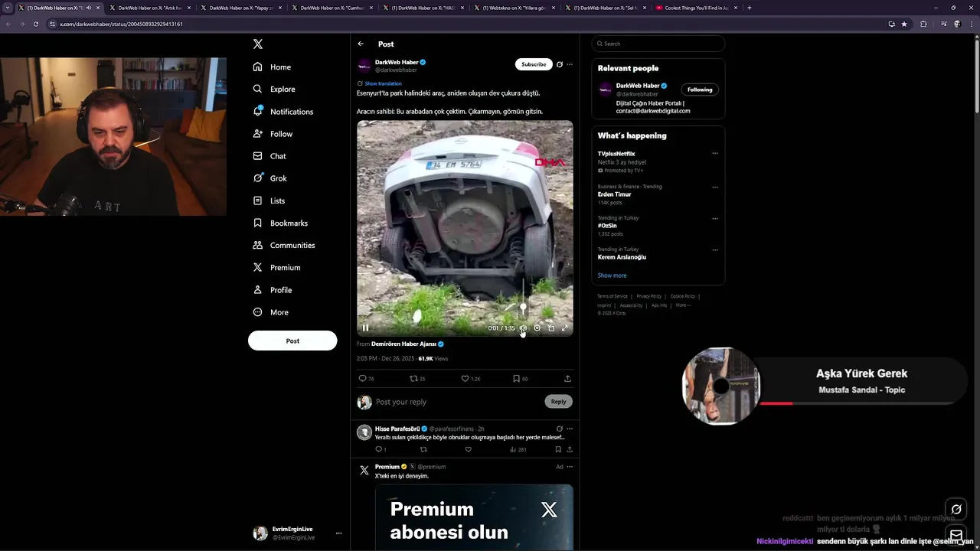The image size is (980, 551).
Task: Click the Search box
Action: click(x=658, y=44)
